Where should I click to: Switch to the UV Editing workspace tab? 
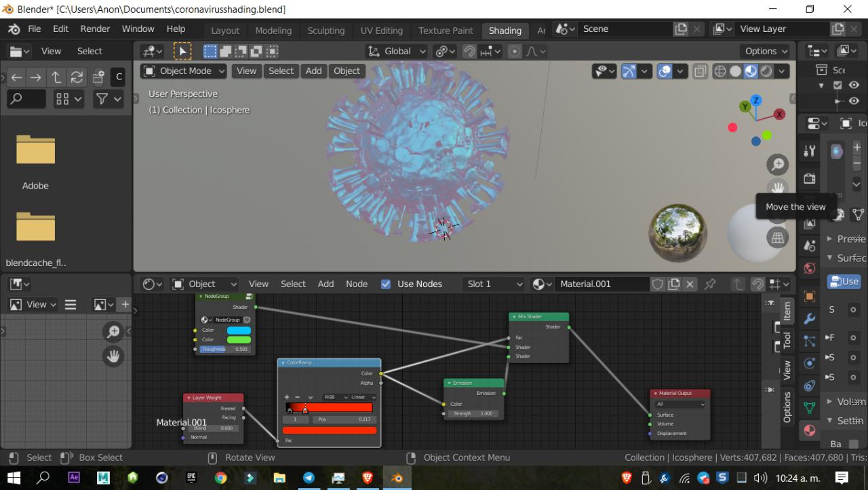coord(382,31)
